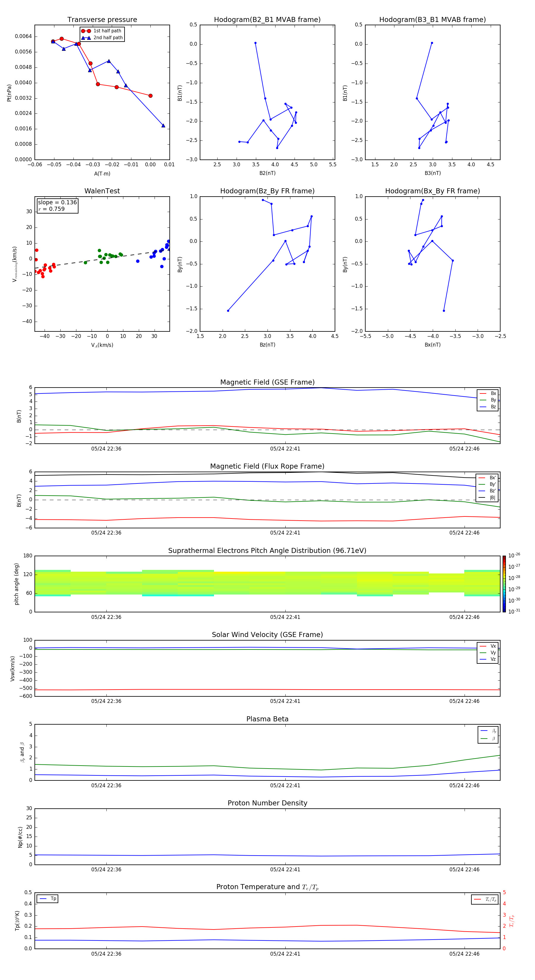Click the last blue triangle in Transverse pressure

[163, 126]
